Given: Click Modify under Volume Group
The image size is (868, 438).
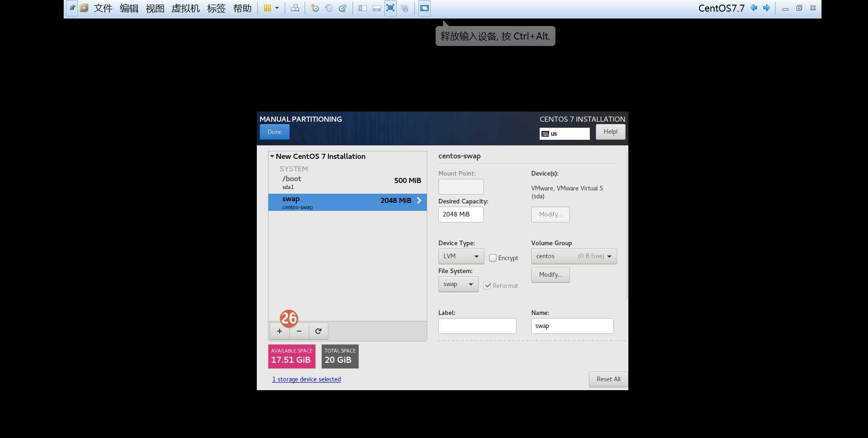Looking at the screenshot, I should [550, 275].
